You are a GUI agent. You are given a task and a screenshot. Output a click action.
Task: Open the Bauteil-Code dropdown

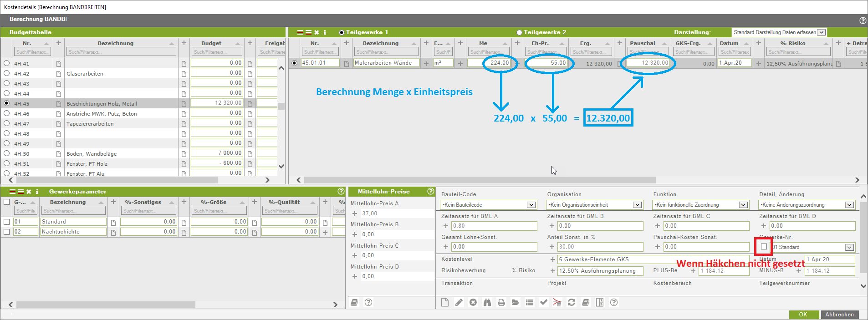click(531, 205)
